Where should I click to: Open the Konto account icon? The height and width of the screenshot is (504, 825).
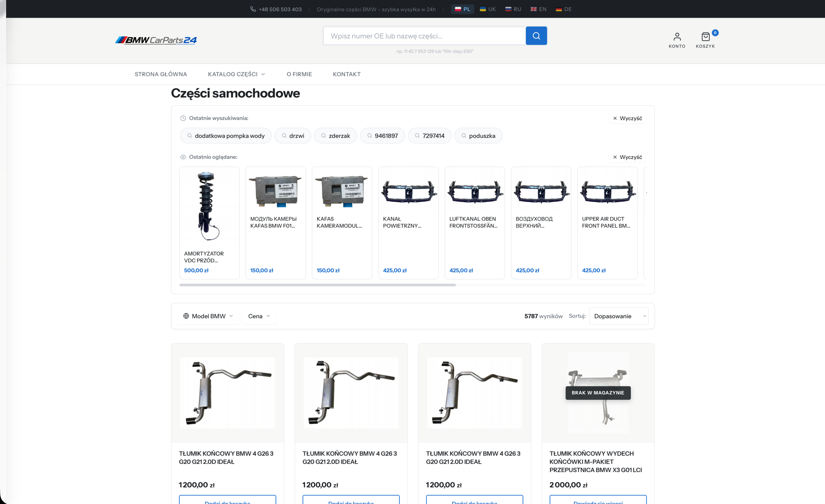coord(677,40)
